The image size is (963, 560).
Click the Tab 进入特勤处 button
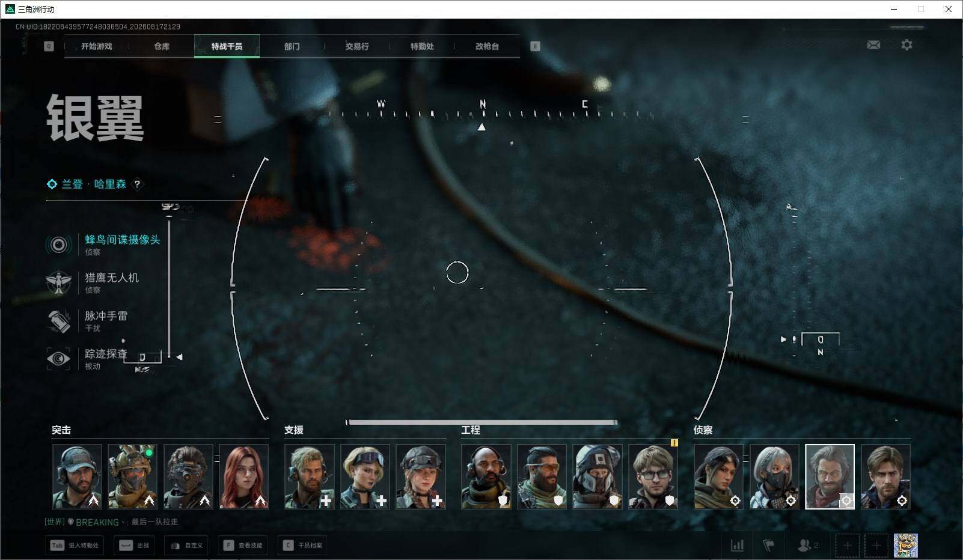[75, 546]
